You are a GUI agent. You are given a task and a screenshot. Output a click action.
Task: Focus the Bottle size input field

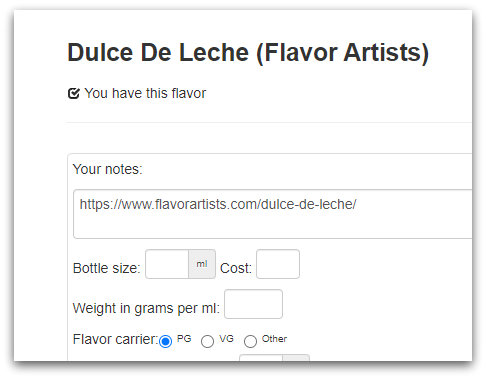pyautogui.click(x=167, y=264)
